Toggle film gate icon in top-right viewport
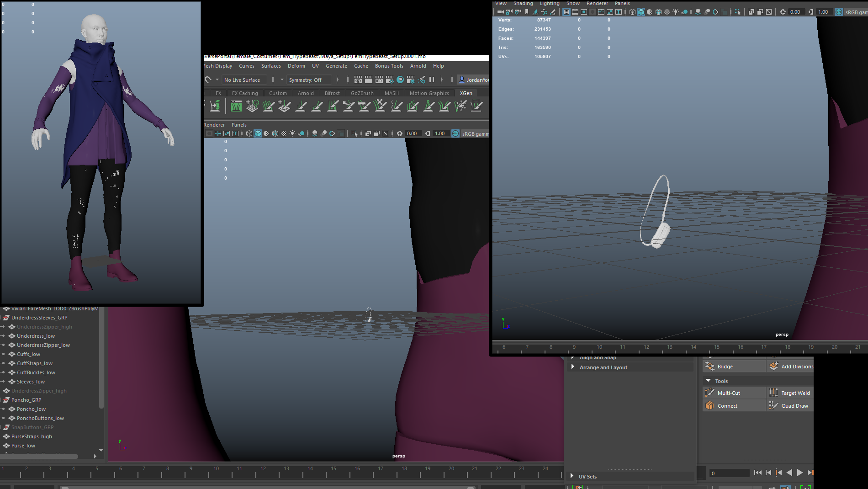This screenshot has height=489, width=868. [575, 12]
